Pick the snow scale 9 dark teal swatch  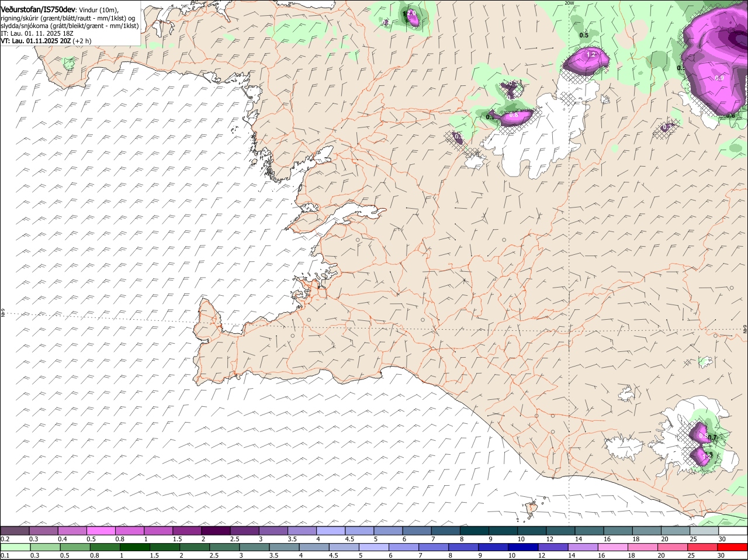click(503, 531)
